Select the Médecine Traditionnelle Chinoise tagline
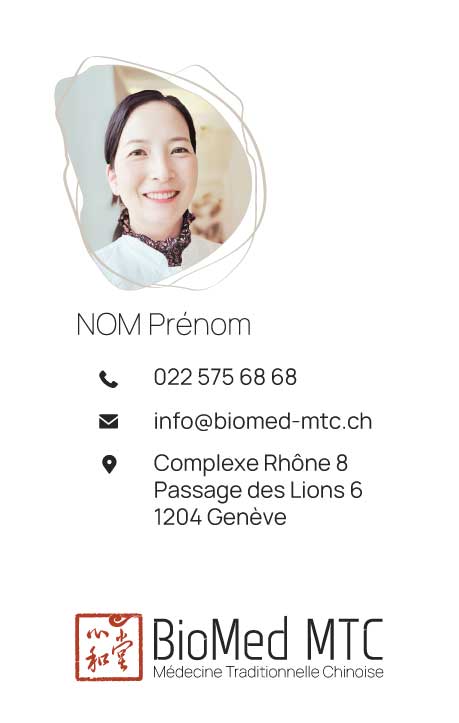459x723 pixels. coord(268,672)
